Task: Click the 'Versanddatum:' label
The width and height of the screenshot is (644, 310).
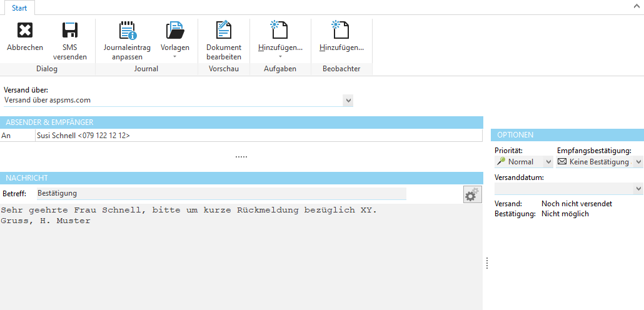Action: (519, 177)
